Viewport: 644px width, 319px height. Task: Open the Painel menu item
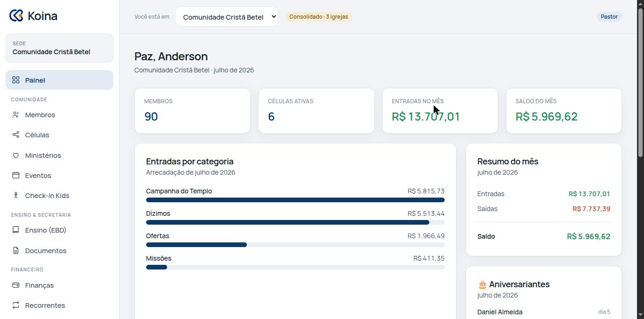tap(59, 80)
